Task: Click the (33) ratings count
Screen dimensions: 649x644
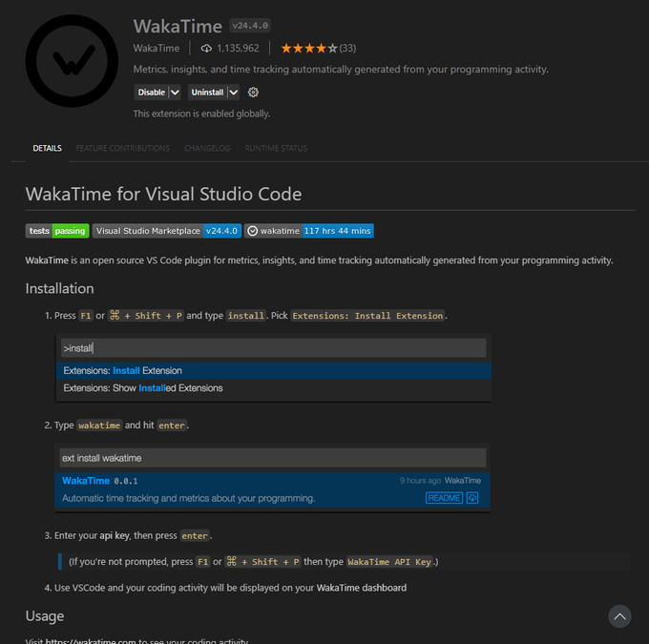Action: pyautogui.click(x=347, y=49)
